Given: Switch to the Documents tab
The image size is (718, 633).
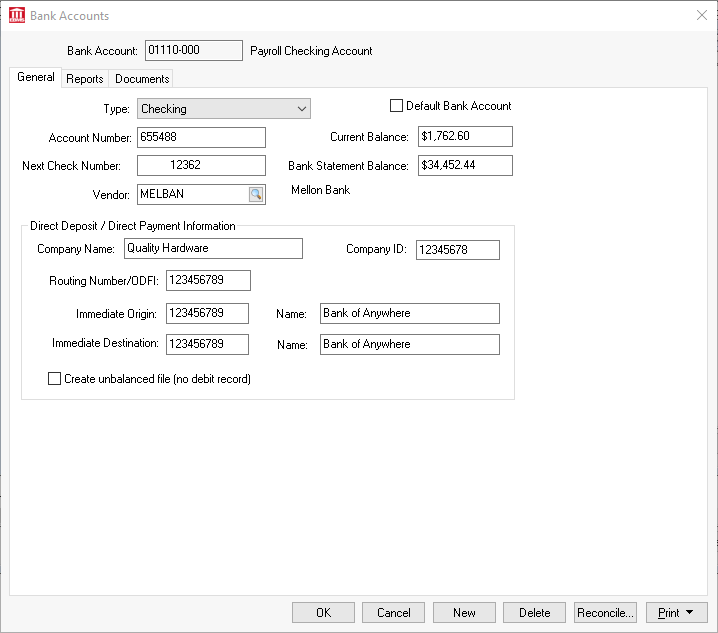Looking at the screenshot, I should pyautogui.click(x=142, y=79).
